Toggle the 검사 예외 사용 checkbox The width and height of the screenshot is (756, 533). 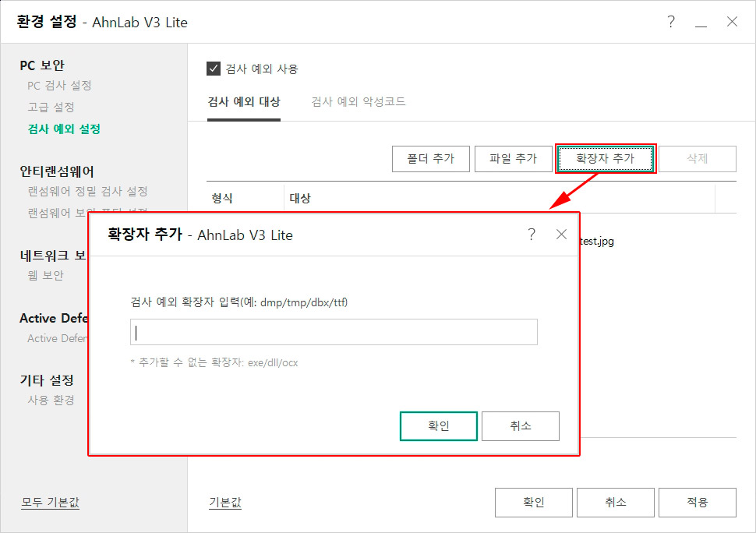click(213, 69)
